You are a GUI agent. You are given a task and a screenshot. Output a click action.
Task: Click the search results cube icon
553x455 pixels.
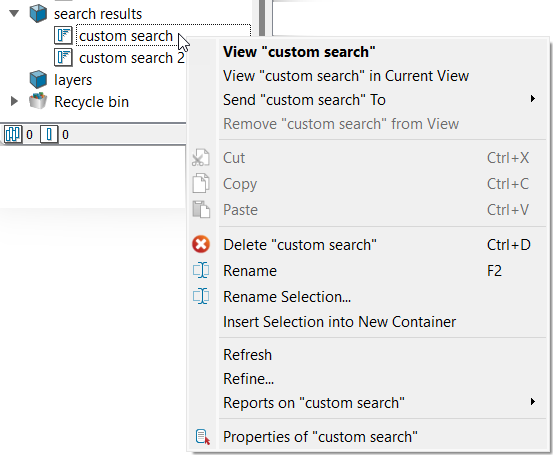pos(38,14)
